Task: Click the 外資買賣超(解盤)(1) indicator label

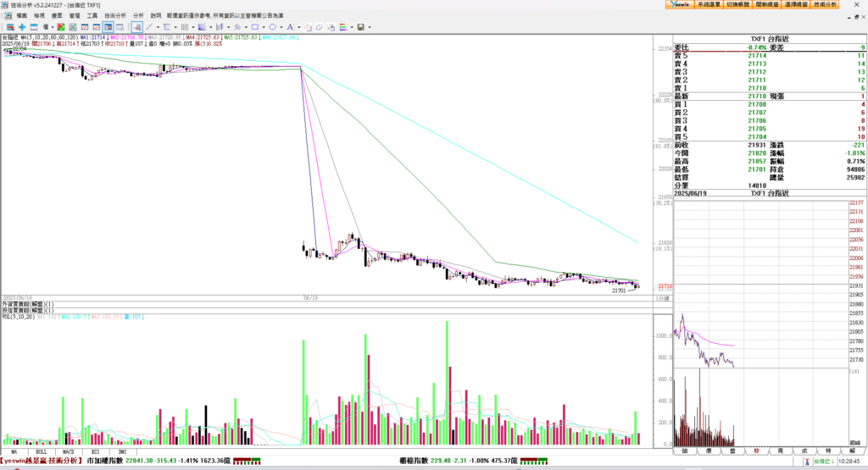Action: pyautogui.click(x=28, y=305)
